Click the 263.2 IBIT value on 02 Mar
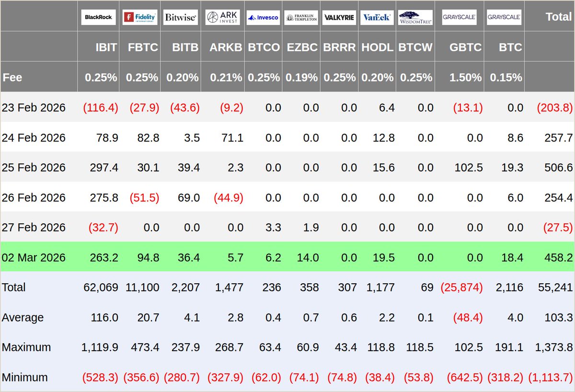 point(104,257)
